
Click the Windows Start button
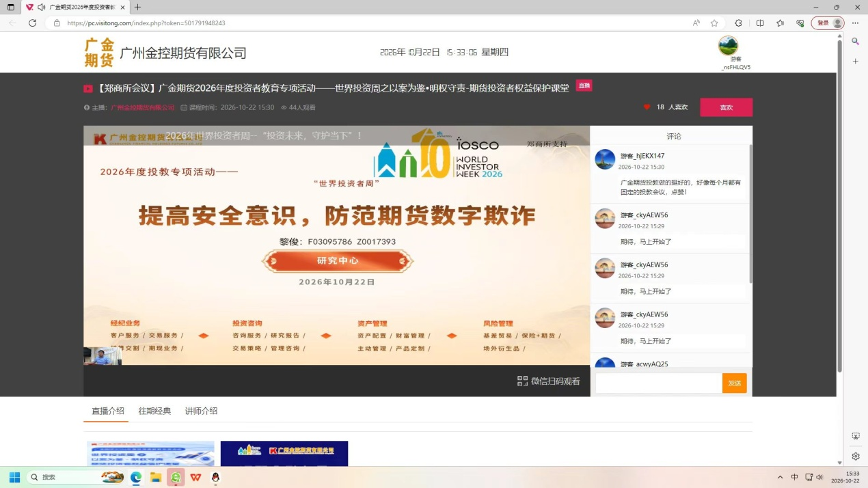click(14, 477)
